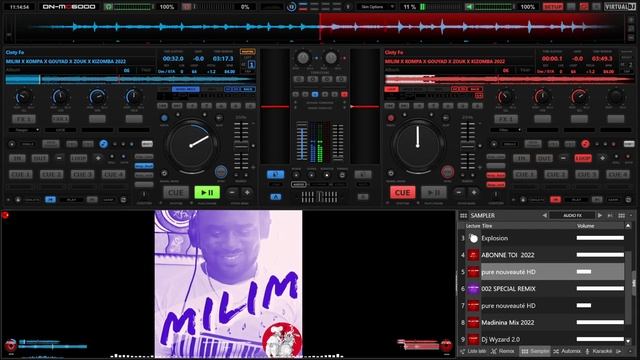
Task: Click round blue button beside left jog wheel
Action: coord(221,171)
